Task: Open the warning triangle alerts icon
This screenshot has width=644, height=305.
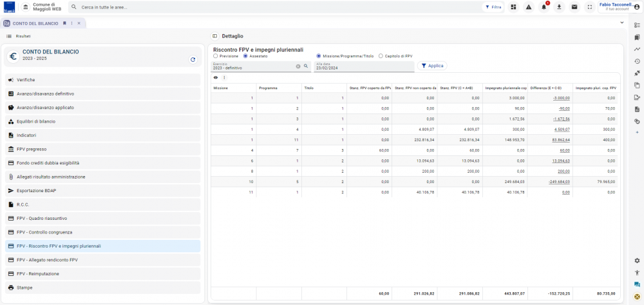Action: 529,7
